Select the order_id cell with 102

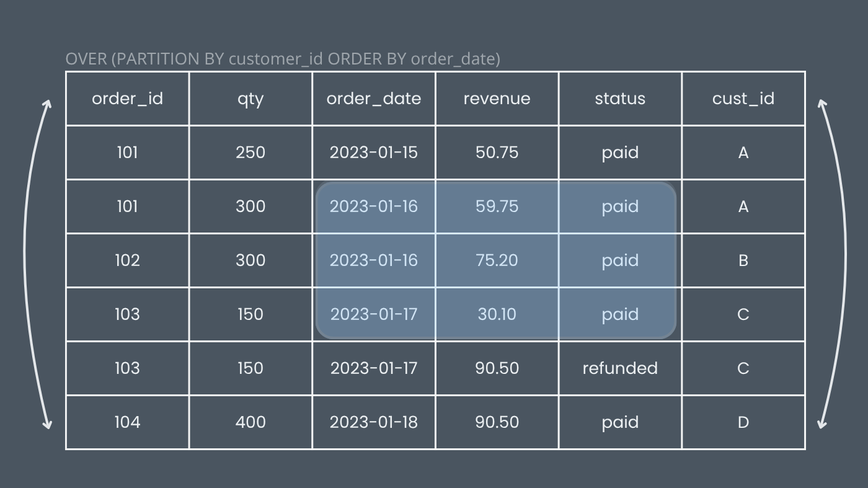coord(127,260)
